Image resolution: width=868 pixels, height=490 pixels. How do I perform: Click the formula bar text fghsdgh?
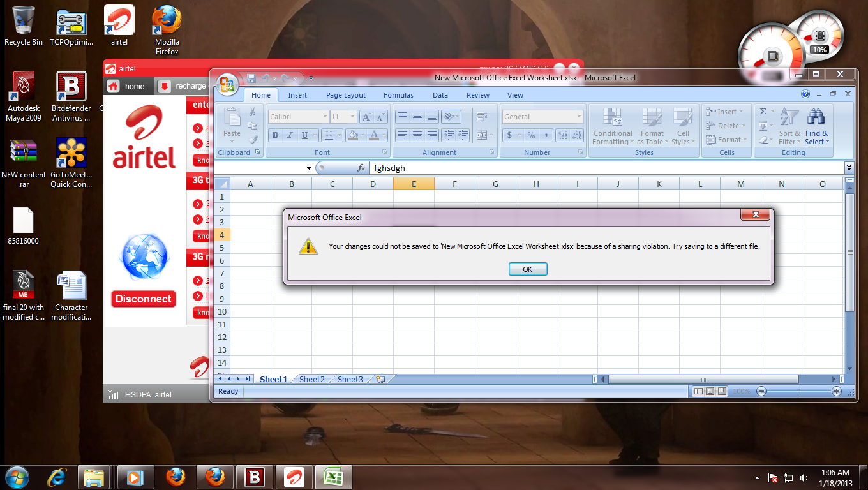pyautogui.click(x=389, y=168)
